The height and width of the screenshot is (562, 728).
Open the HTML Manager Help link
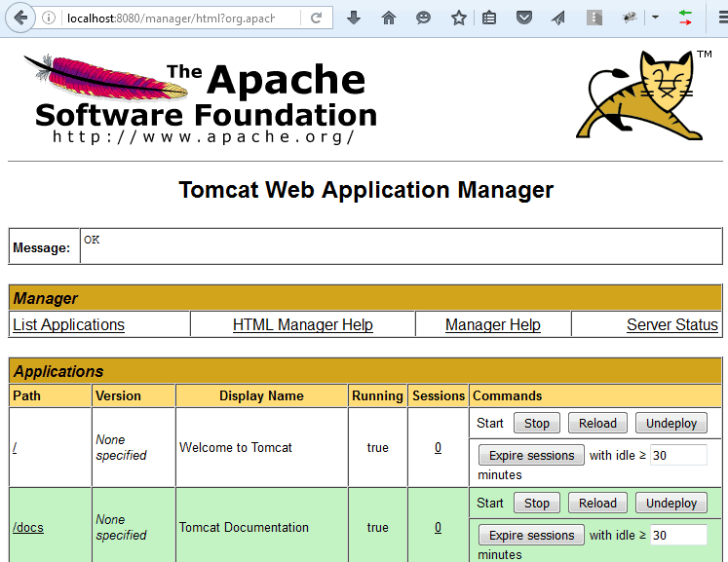[302, 325]
